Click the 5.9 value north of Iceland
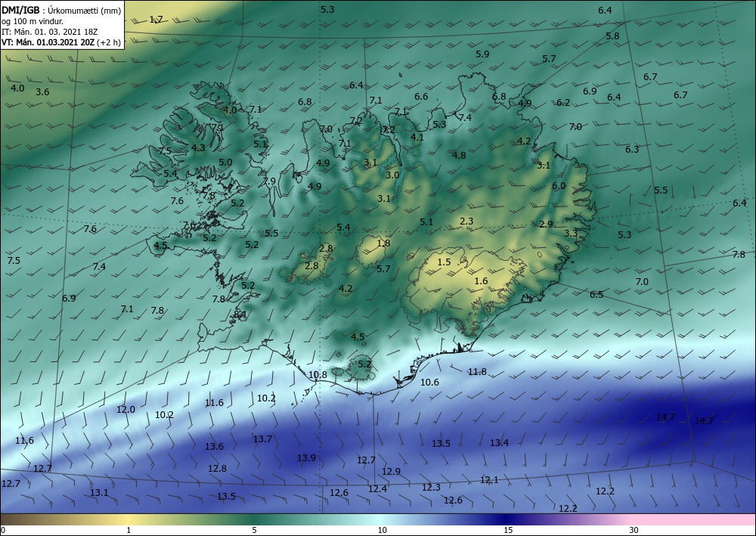Screen dimensions: 756x536 482,54
